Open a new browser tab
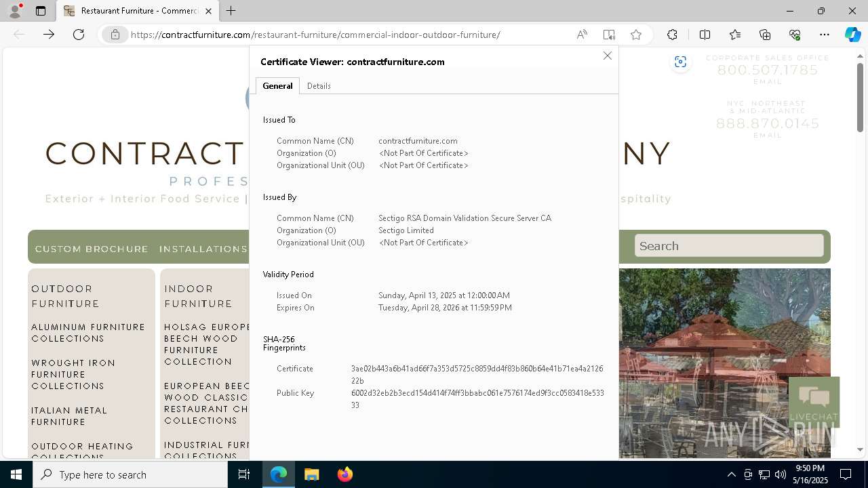The height and width of the screenshot is (488, 868). click(x=231, y=11)
